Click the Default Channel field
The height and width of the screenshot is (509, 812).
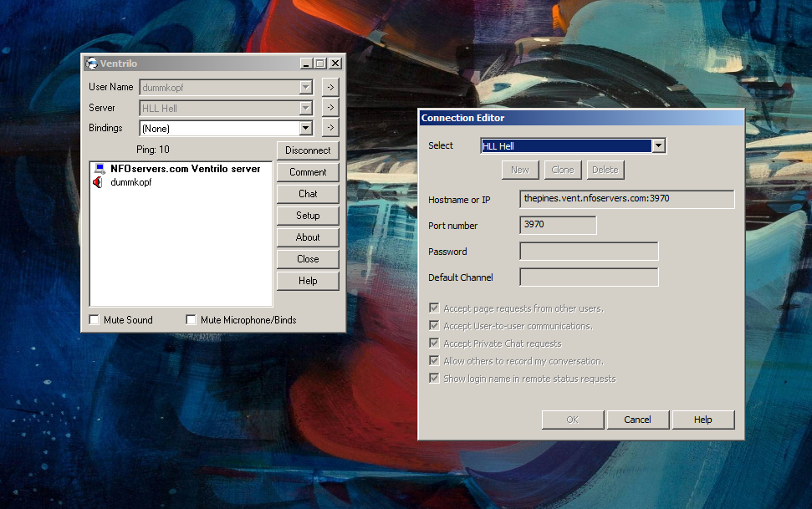click(x=589, y=277)
